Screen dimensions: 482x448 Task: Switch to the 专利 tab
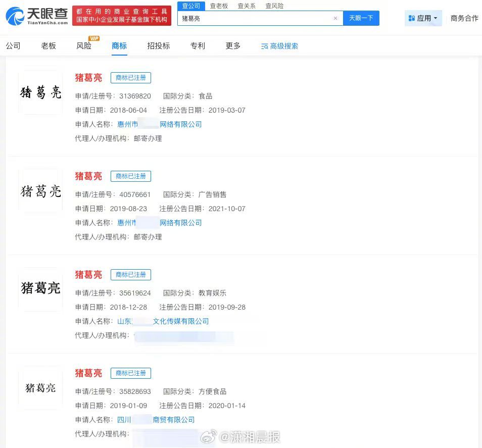coord(198,45)
